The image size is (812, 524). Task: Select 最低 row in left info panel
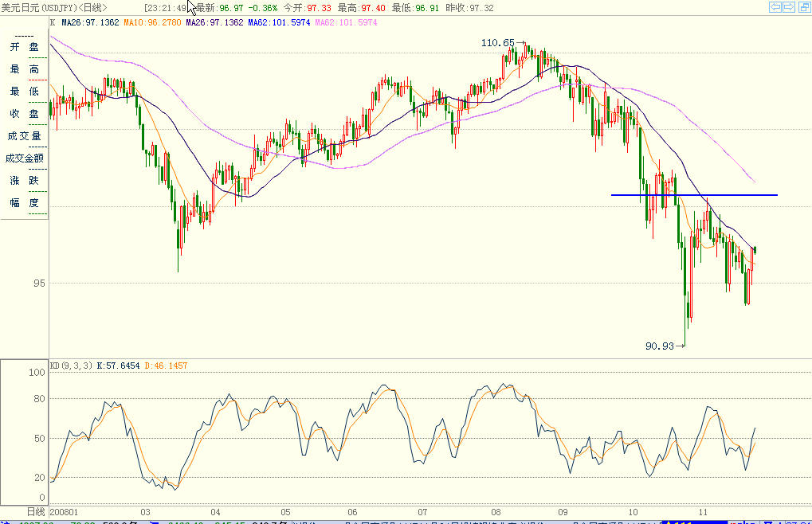25,92
